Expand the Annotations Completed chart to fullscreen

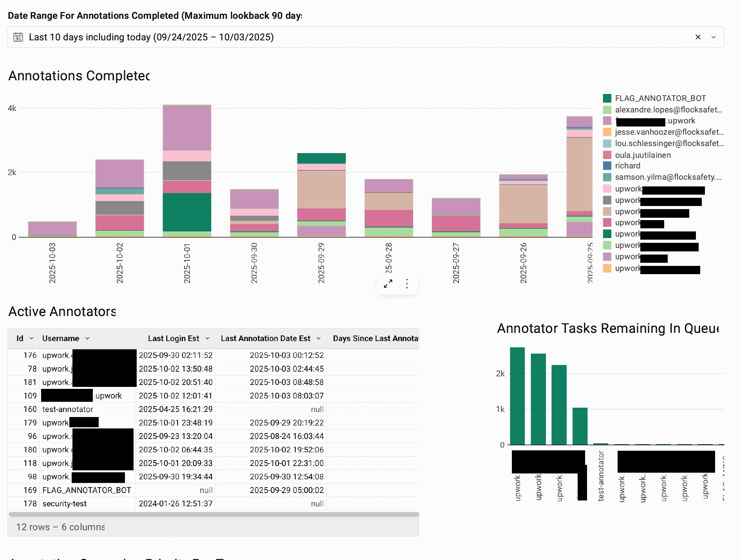pyautogui.click(x=388, y=284)
